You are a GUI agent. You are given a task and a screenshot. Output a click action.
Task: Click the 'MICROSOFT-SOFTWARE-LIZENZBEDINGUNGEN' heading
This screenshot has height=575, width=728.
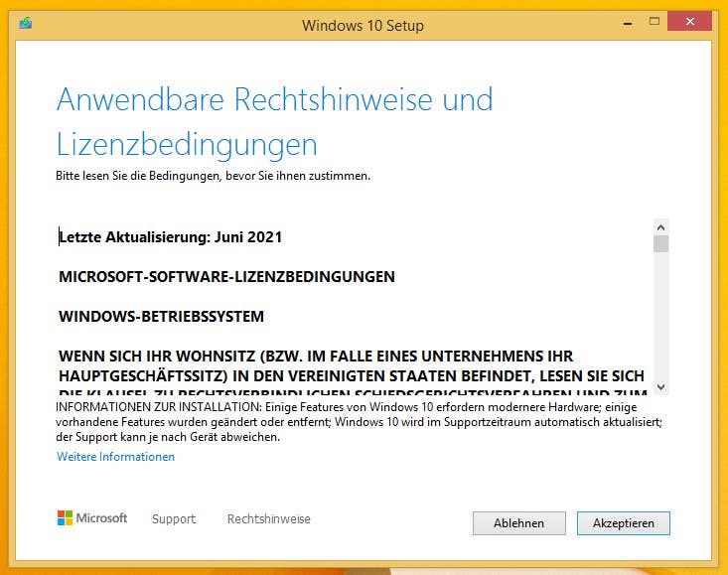[226, 277]
